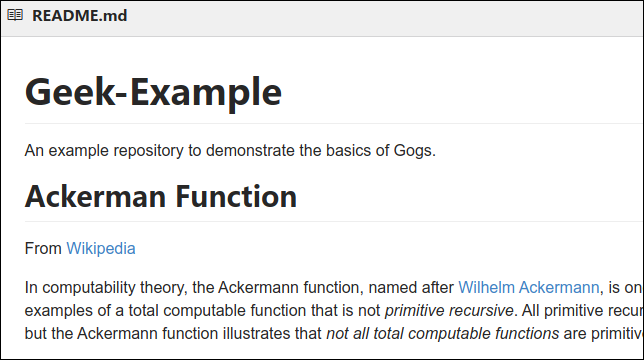Click the word 'From' before Wikipedia
The height and width of the screenshot is (360, 644).
coord(43,248)
